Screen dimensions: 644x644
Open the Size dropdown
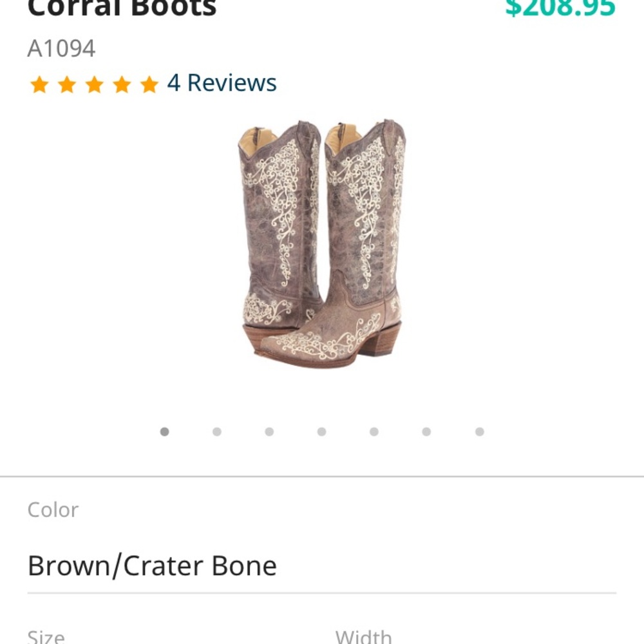pyautogui.click(x=46, y=636)
